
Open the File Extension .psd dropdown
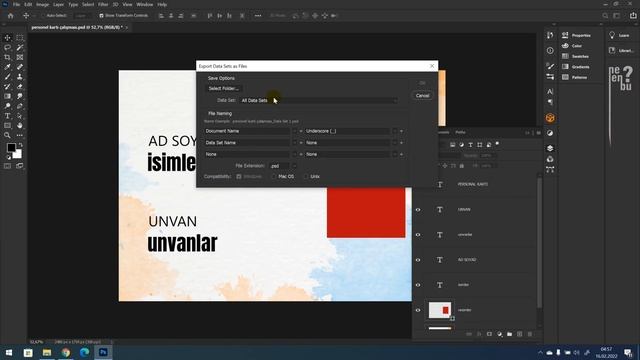click(282, 166)
